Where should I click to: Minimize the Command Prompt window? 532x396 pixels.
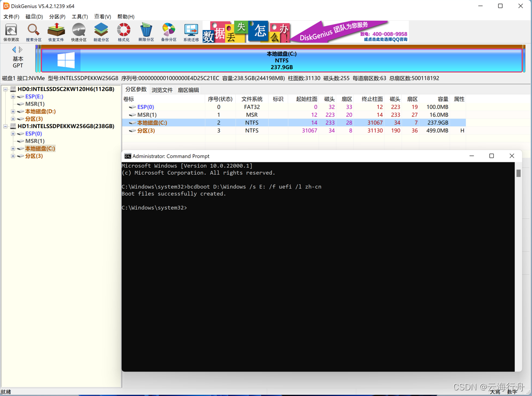coord(472,156)
